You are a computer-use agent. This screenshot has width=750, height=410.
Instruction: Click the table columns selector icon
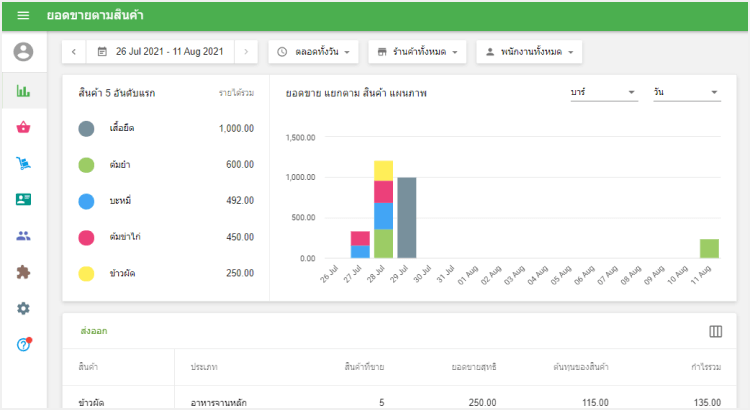pyautogui.click(x=715, y=331)
